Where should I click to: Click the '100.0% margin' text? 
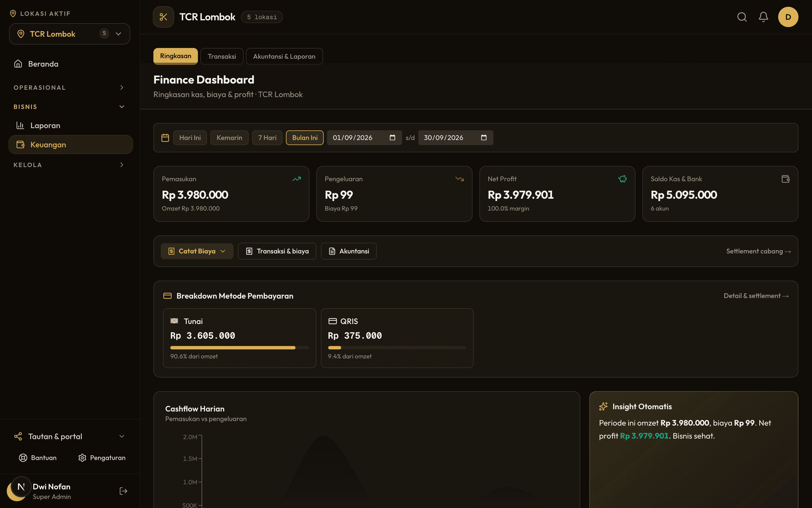pos(508,208)
